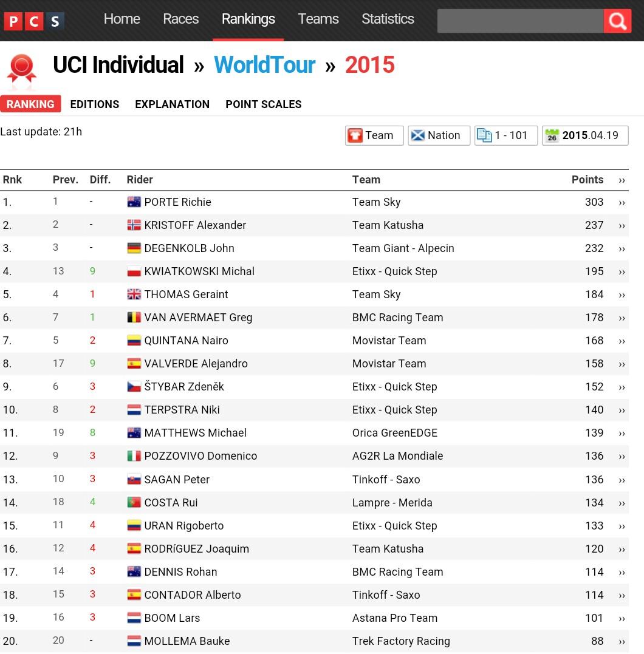Click Colombian flag next to URAN Rigoberto
644x654 pixels.
pos(134,525)
